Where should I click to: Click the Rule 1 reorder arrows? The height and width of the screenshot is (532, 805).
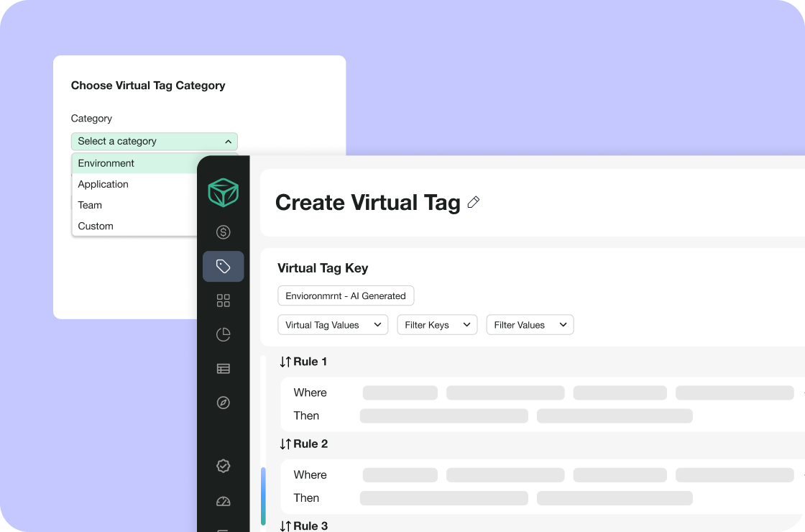pos(285,362)
